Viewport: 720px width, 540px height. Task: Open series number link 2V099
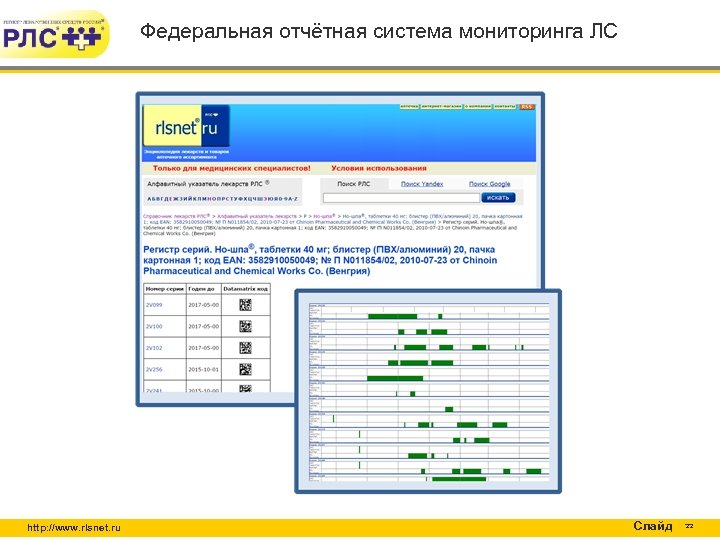[x=154, y=305]
